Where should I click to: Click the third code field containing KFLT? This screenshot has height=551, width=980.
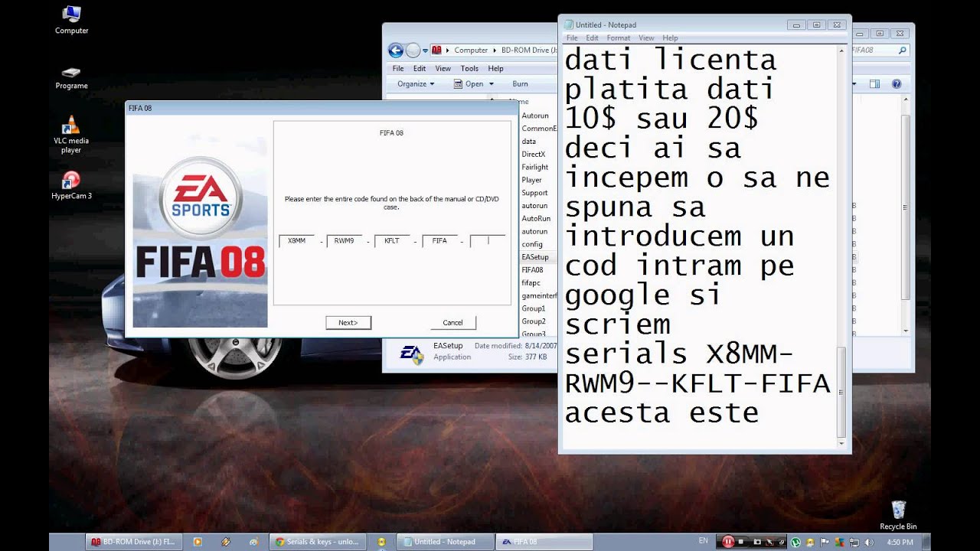[392, 241]
